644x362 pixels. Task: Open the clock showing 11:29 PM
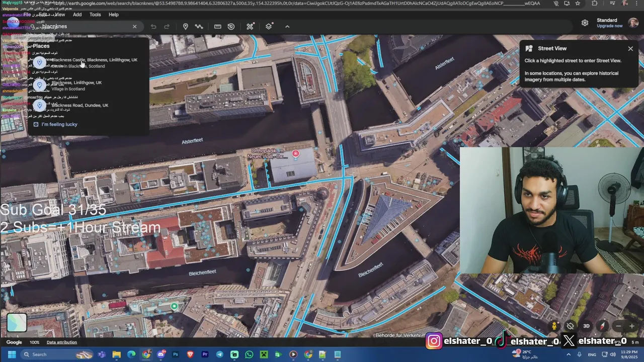coord(628,354)
